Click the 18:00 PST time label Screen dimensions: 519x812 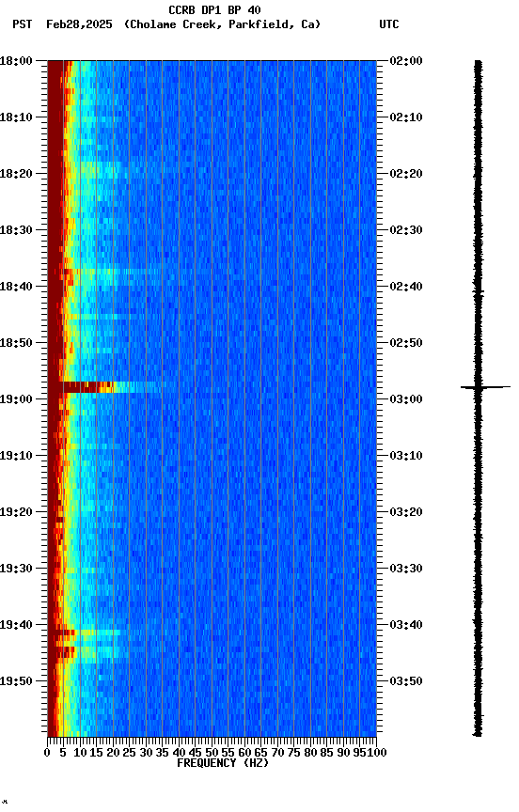[x=16, y=61]
